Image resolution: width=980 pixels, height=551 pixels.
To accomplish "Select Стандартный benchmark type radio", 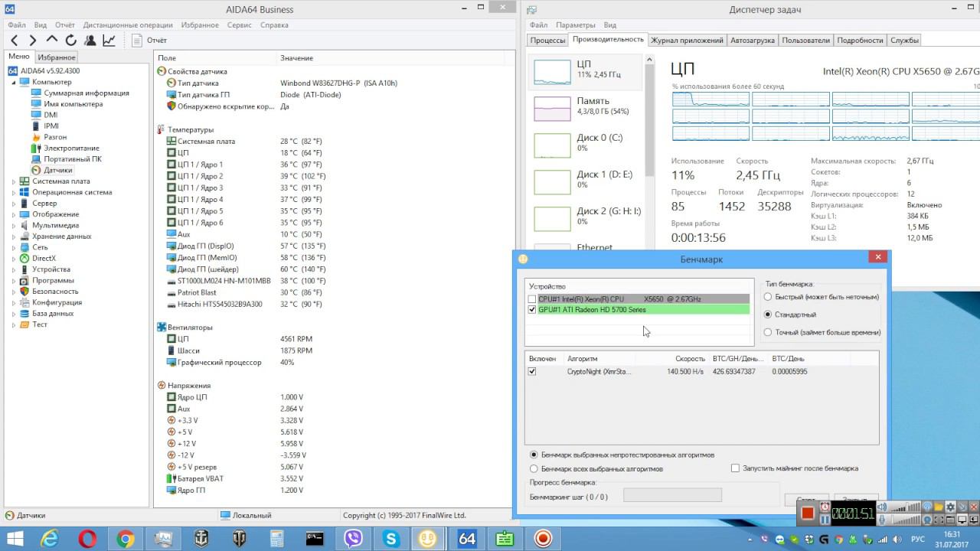I will point(768,315).
